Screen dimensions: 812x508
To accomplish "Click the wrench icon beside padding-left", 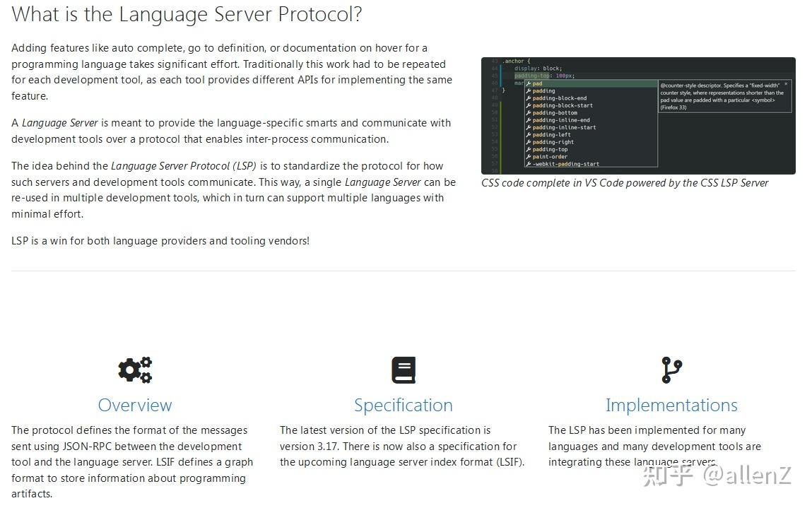I will (529, 135).
